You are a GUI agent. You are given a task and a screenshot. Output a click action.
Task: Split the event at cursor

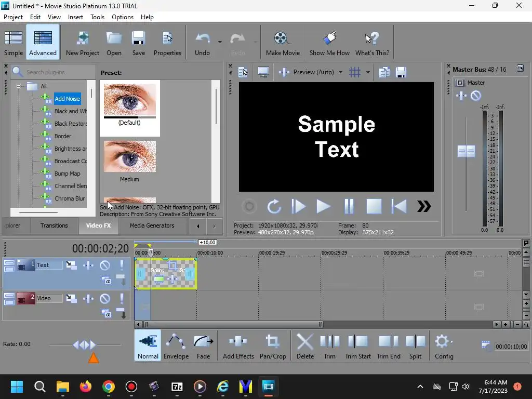[415, 345]
